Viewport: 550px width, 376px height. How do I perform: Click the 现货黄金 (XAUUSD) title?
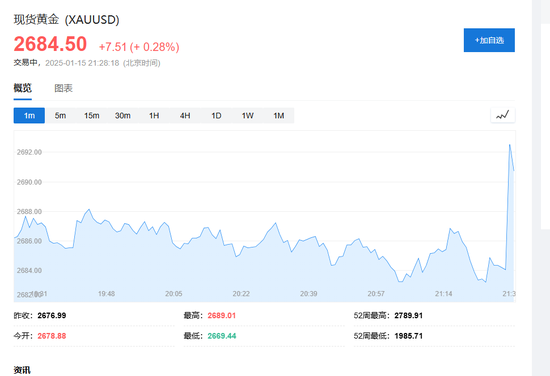67,19
